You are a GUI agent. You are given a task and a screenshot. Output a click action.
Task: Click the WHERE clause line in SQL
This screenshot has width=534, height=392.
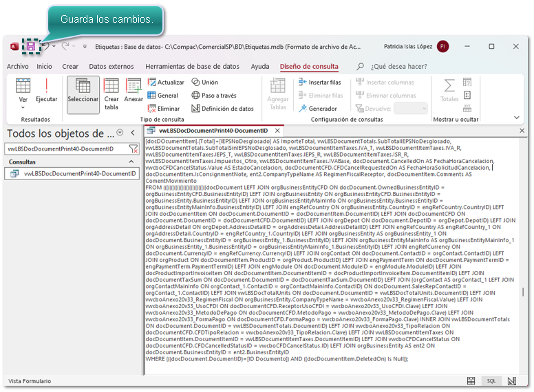(x=277, y=359)
